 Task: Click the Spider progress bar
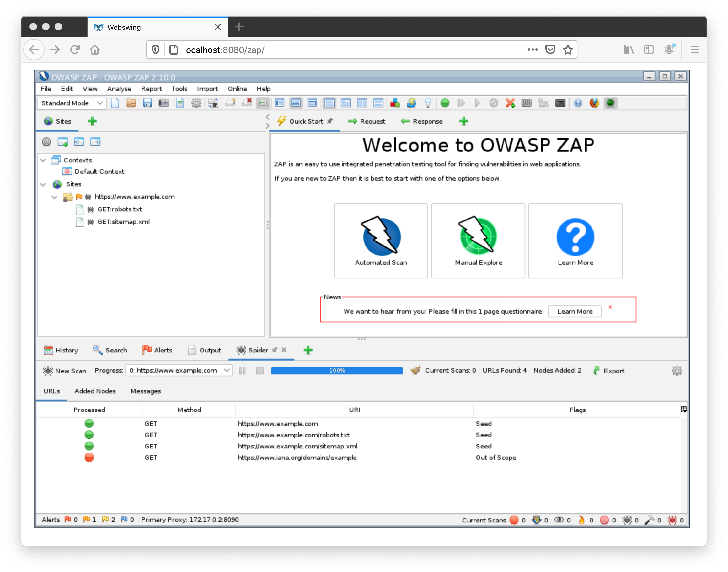pyautogui.click(x=337, y=370)
